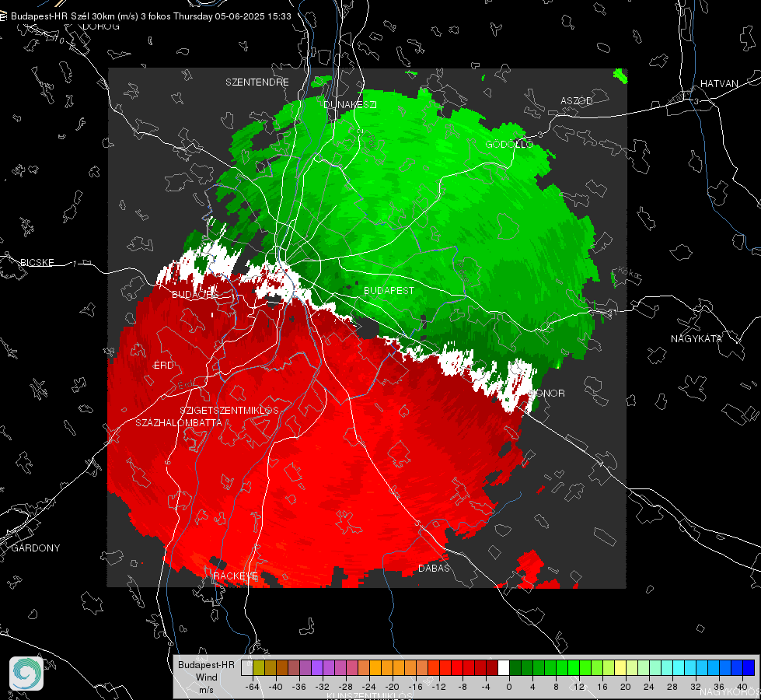Click the SZIGETSZENTMIKLÓS town label
Viewport: 761px width, 700px height.
click(x=229, y=410)
